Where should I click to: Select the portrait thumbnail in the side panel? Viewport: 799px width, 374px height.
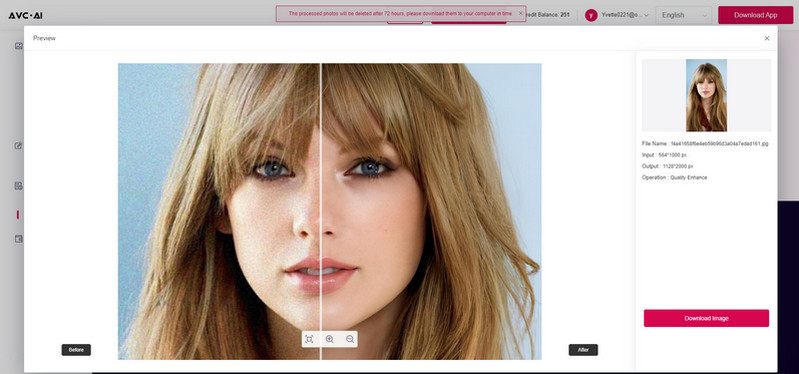click(x=706, y=96)
